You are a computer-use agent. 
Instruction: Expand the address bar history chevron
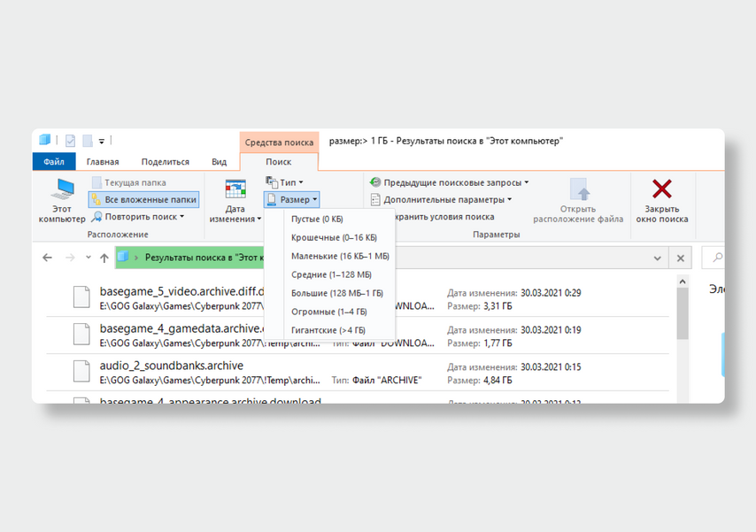(657, 258)
